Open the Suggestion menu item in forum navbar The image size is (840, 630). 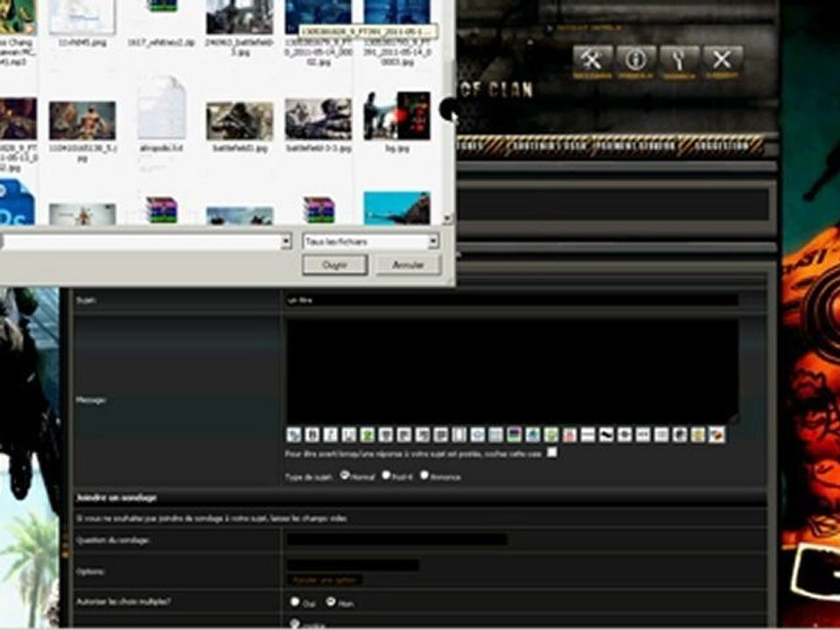[x=721, y=146]
